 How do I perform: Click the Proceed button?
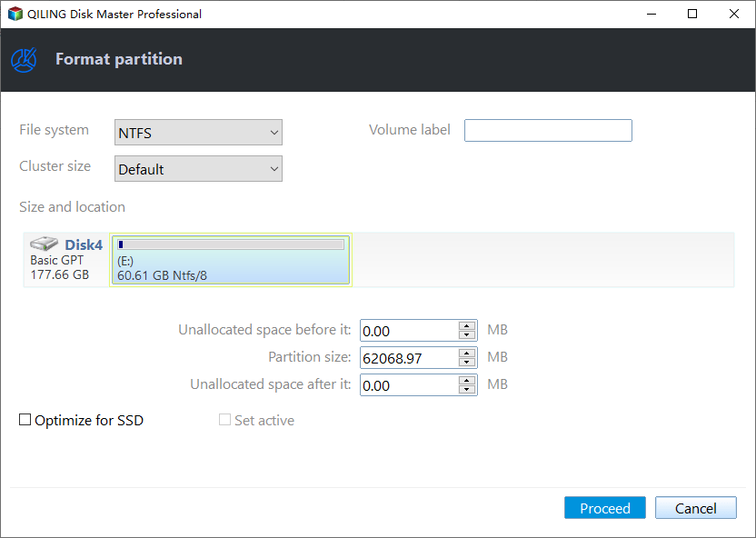click(604, 508)
